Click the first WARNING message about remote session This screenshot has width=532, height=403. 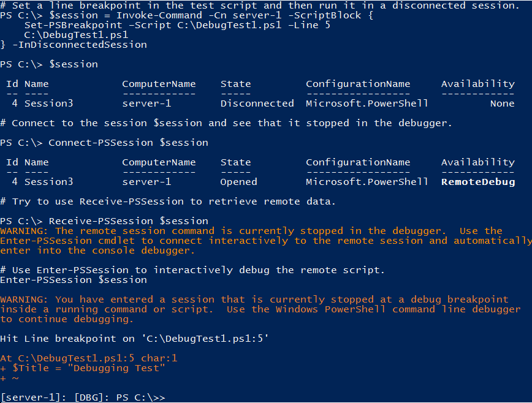coord(266,241)
